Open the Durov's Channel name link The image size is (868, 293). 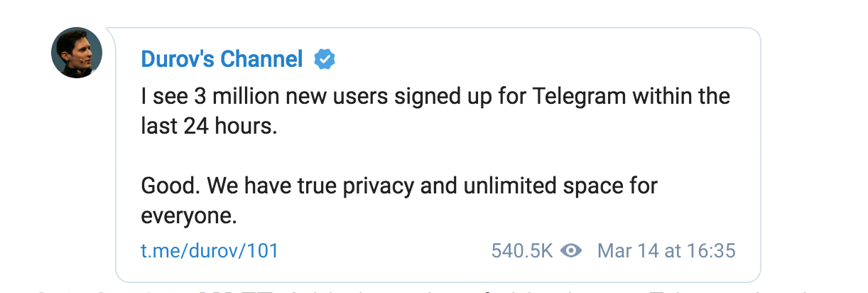pyautogui.click(x=222, y=59)
